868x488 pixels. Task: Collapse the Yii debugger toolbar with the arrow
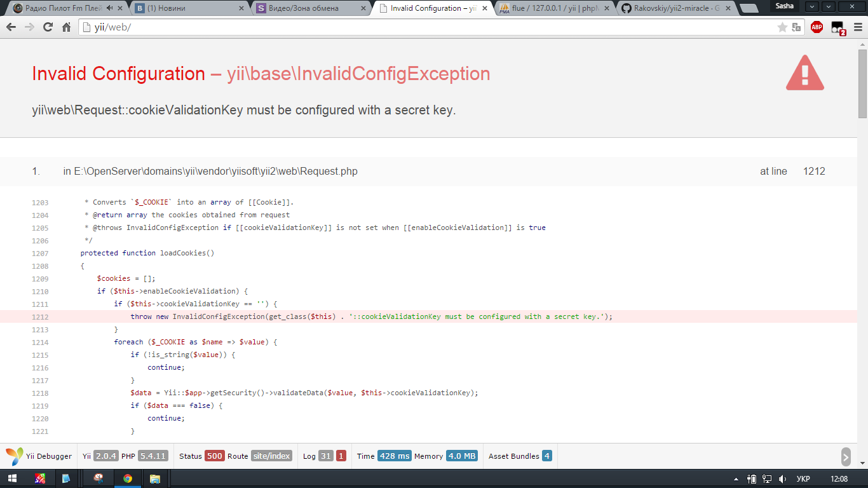pyautogui.click(x=846, y=456)
